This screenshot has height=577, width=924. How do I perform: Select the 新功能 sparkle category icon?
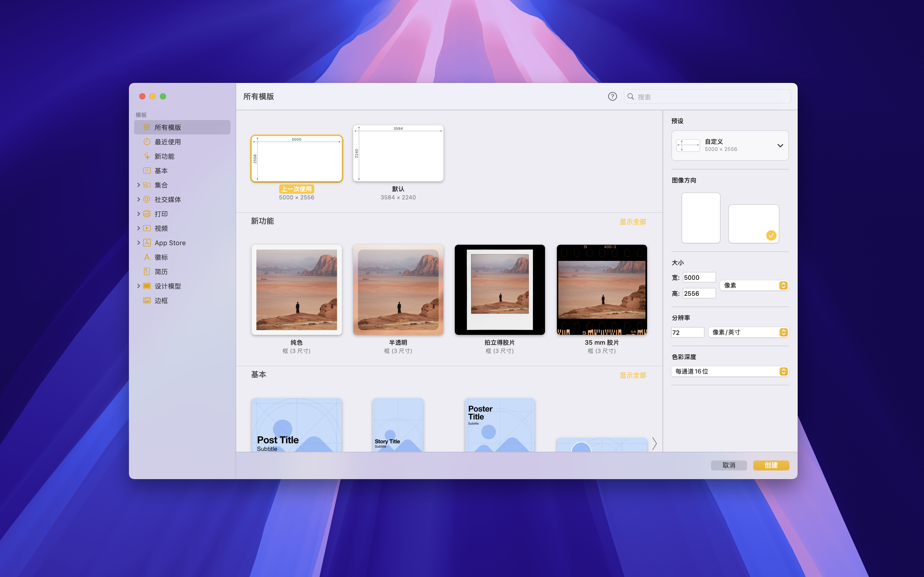(147, 156)
